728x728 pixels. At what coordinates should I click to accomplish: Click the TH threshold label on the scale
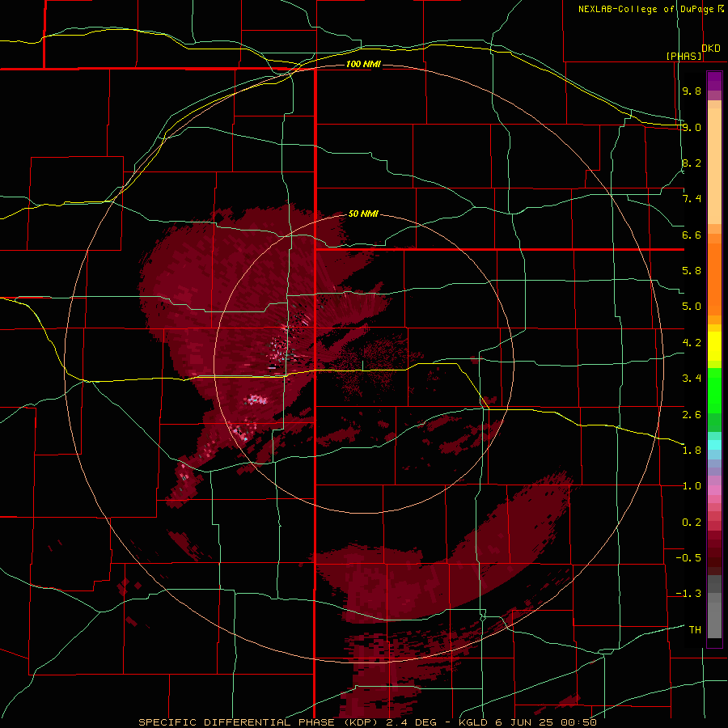point(695,630)
